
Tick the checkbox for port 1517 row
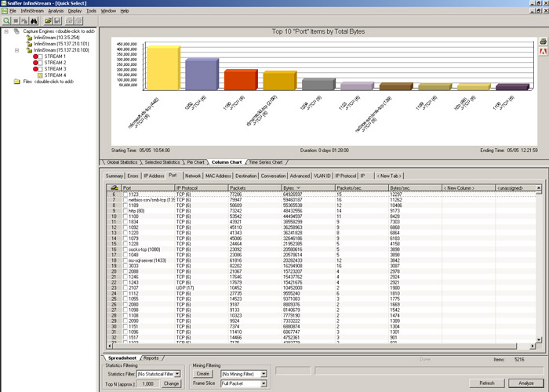[125, 337]
